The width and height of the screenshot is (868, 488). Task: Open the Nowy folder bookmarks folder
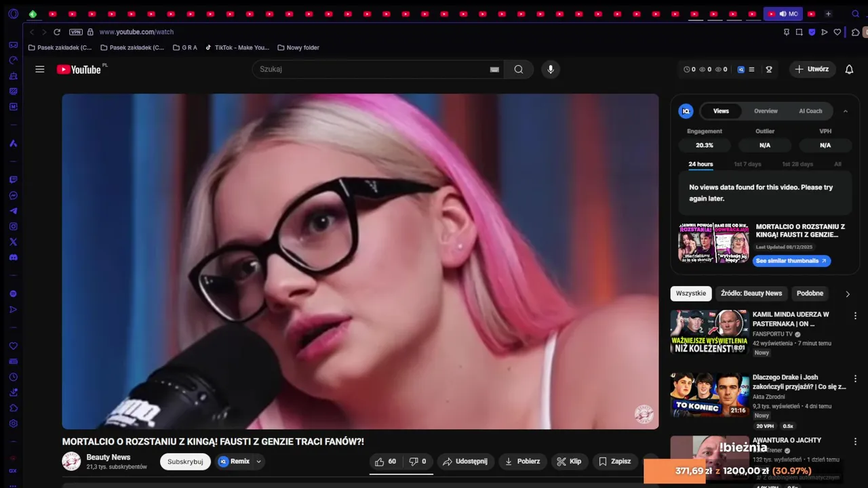click(x=298, y=47)
